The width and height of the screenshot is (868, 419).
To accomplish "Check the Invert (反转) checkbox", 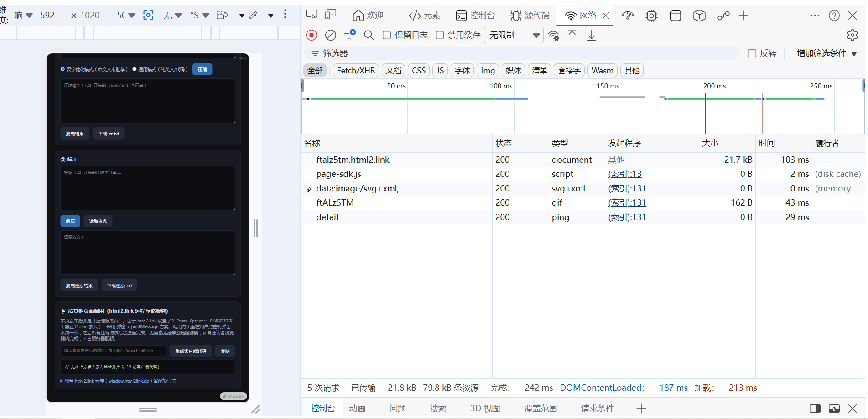I will click(752, 53).
